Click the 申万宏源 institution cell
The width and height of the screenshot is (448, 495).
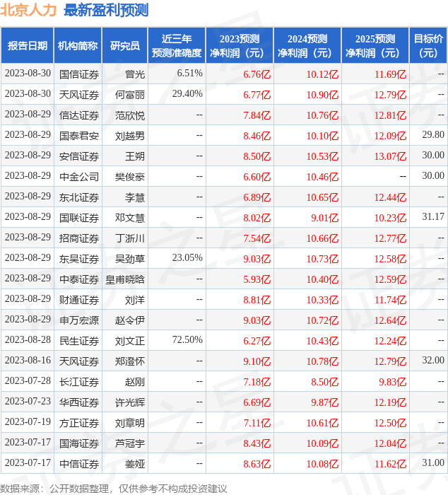coord(79,321)
